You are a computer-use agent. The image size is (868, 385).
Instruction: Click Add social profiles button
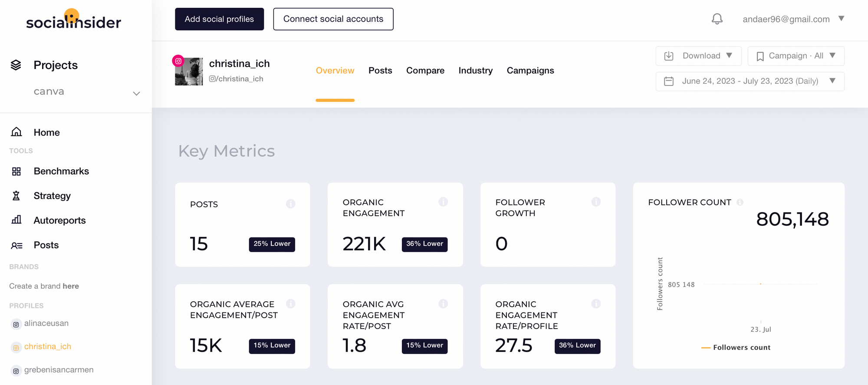click(219, 19)
